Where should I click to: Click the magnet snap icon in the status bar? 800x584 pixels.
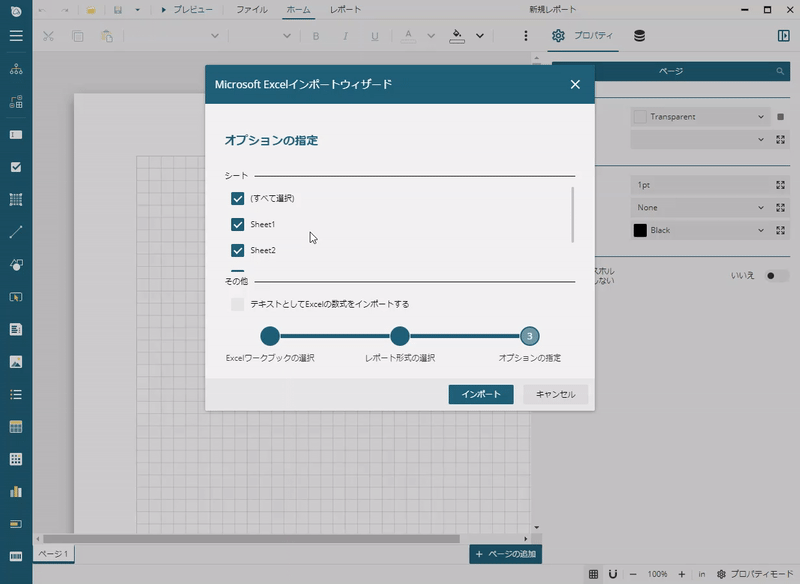[613, 574]
